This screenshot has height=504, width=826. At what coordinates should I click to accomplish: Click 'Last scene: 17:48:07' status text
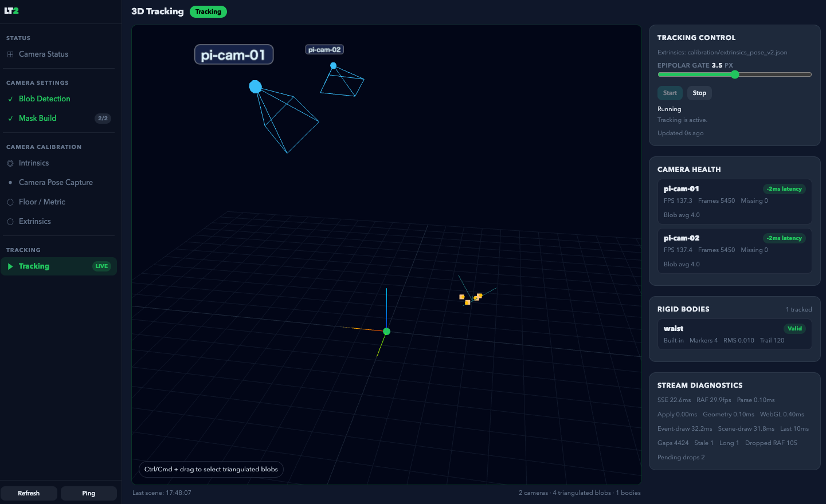coord(162,493)
